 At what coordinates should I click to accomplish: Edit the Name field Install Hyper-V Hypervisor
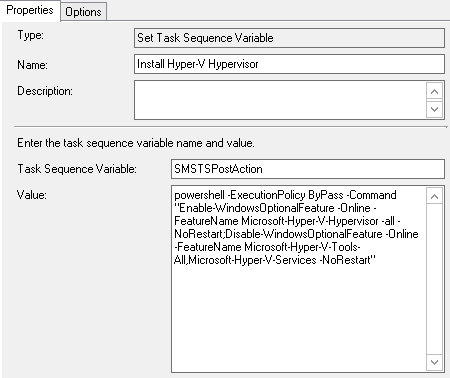coord(289,64)
